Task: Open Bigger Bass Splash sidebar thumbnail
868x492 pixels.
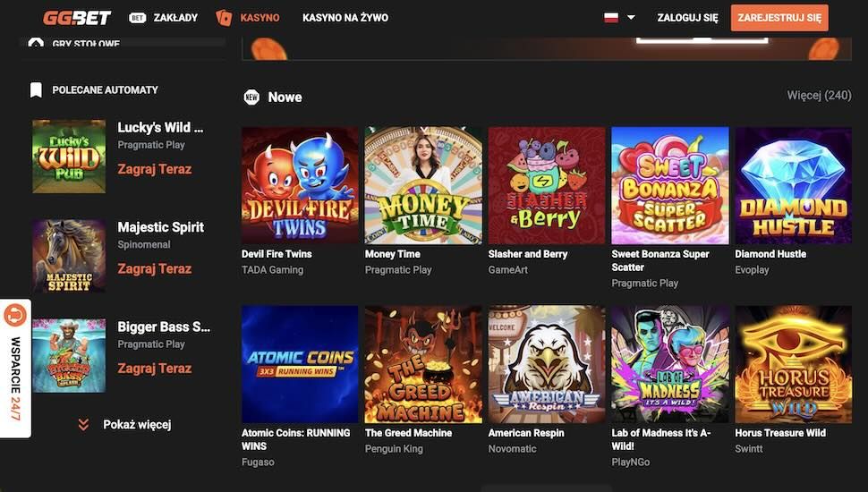Action: click(x=69, y=355)
